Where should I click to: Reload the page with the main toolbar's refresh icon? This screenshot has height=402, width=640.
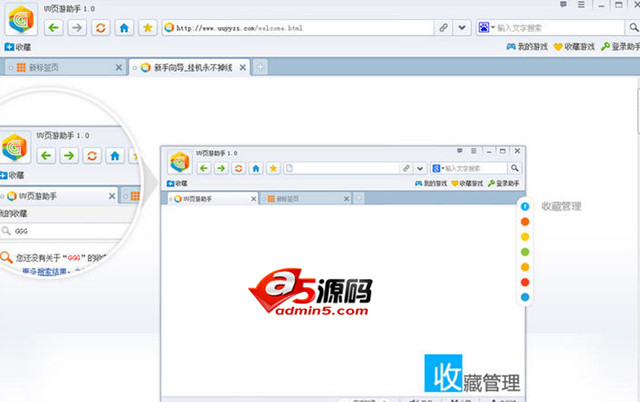[x=100, y=28]
